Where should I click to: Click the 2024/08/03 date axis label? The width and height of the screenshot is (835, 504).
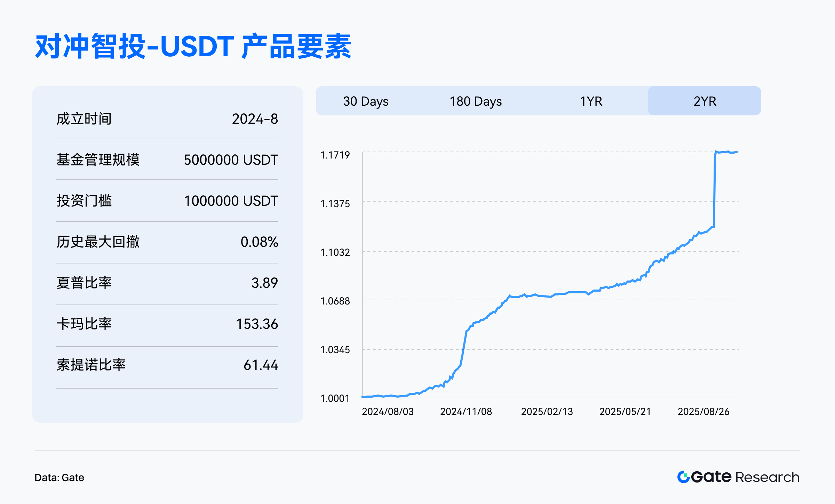[388, 412]
